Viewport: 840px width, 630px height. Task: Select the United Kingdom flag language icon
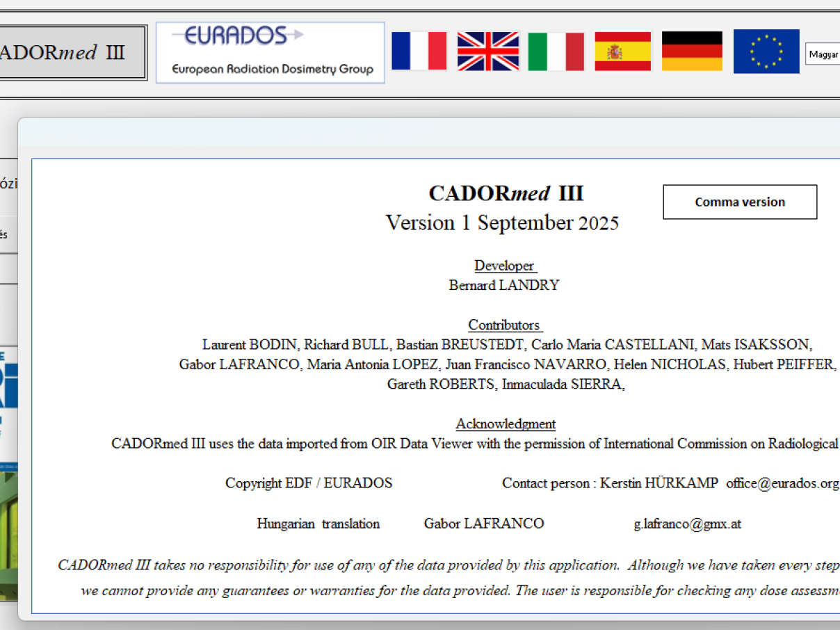(x=488, y=51)
